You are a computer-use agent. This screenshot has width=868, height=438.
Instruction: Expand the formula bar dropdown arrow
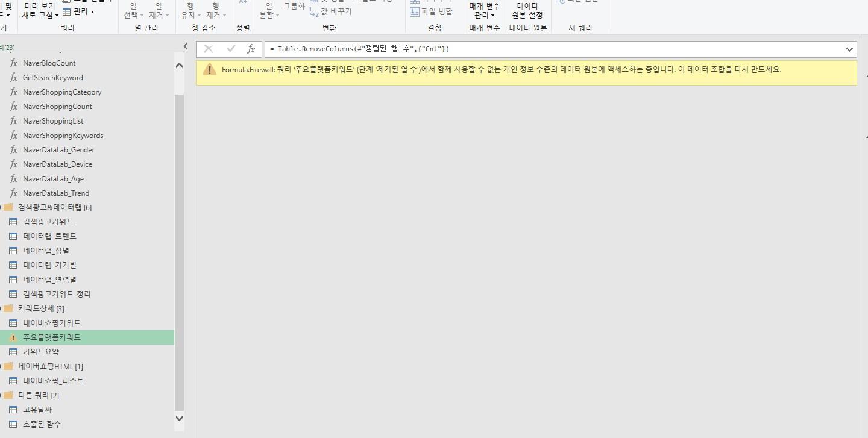tap(849, 49)
